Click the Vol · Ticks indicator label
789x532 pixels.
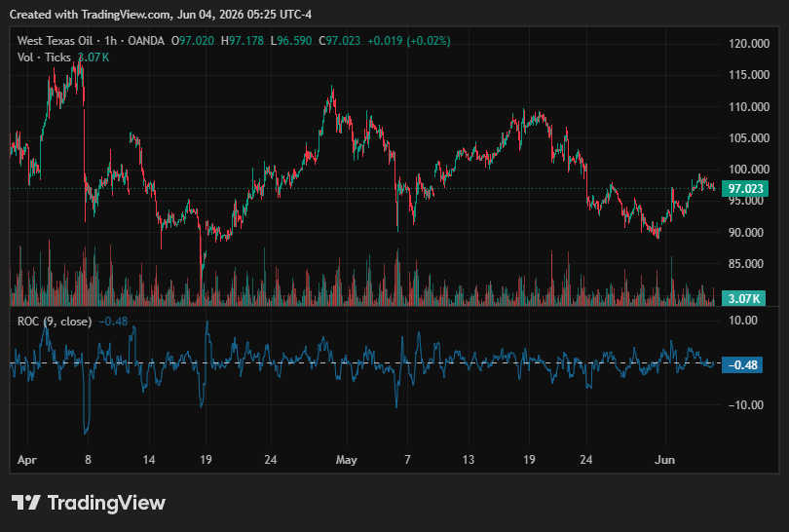(44, 57)
